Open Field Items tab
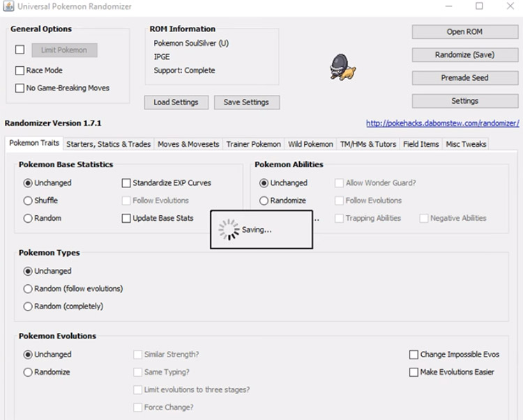 pos(421,144)
